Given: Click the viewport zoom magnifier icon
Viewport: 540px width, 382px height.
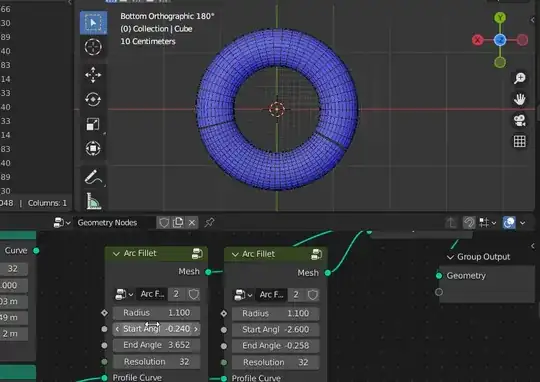Looking at the screenshot, I should click(x=520, y=79).
